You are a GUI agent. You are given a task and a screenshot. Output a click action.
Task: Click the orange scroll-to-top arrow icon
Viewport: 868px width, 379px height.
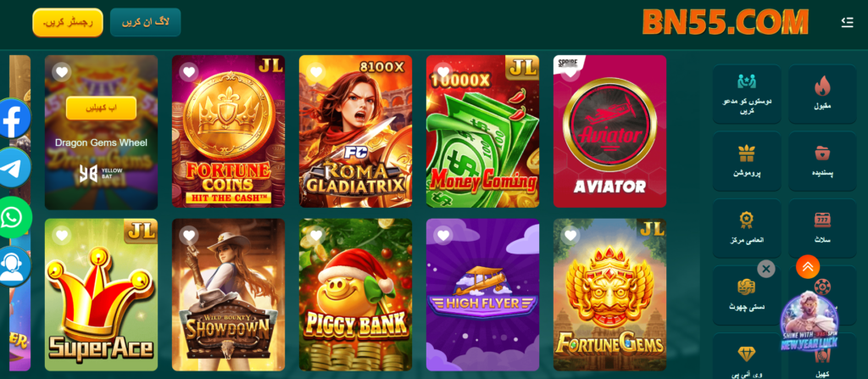click(x=808, y=266)
